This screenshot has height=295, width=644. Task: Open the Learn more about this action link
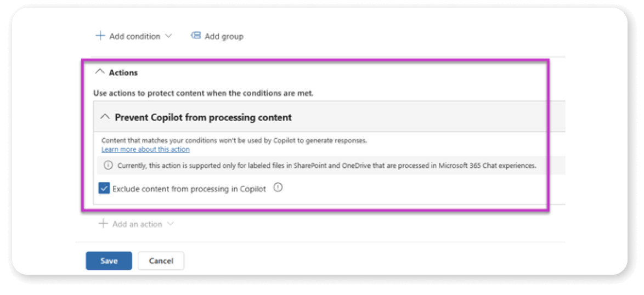(145, 149)
